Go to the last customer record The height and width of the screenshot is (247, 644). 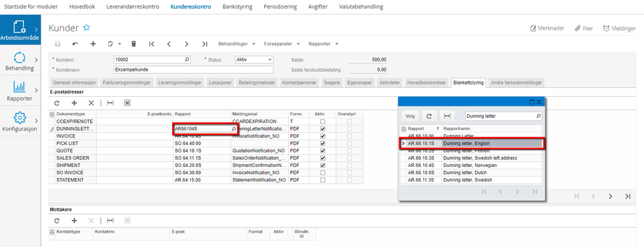[204, 44]
